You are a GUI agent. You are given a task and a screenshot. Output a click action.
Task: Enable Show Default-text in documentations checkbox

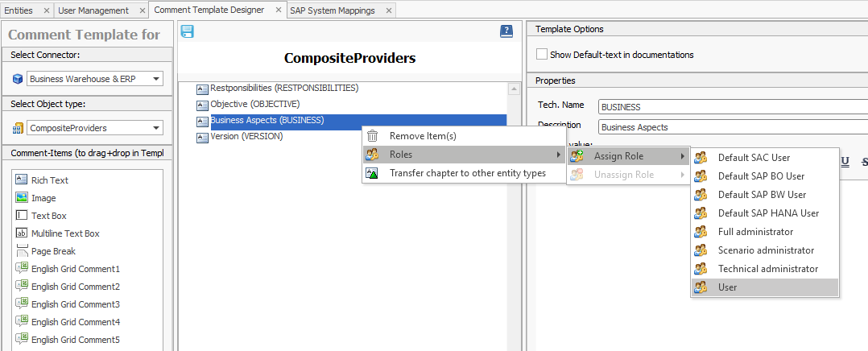coord(542,55)
